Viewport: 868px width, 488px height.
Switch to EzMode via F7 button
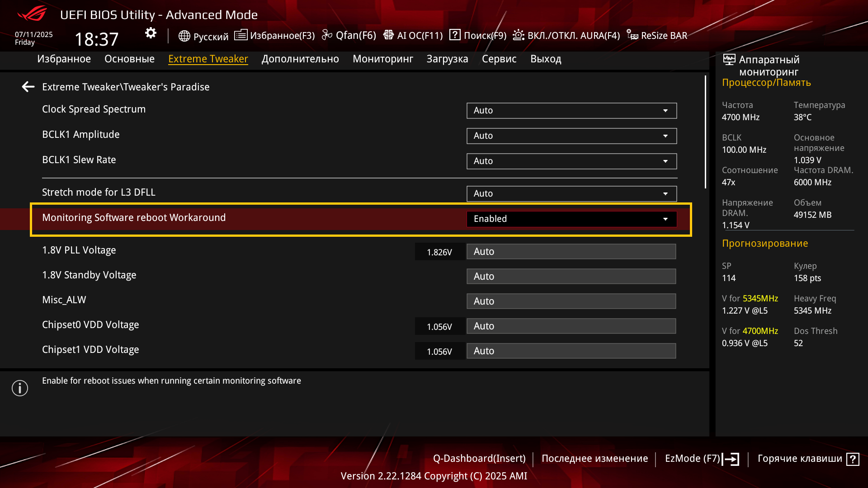pyautogui.click(x=702, y=459)
